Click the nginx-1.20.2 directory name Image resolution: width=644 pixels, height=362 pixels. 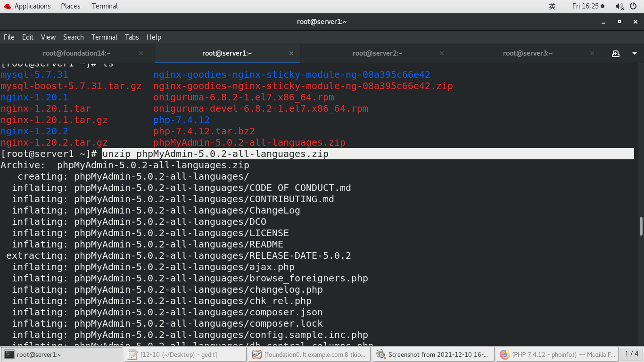tap(34, 131)
